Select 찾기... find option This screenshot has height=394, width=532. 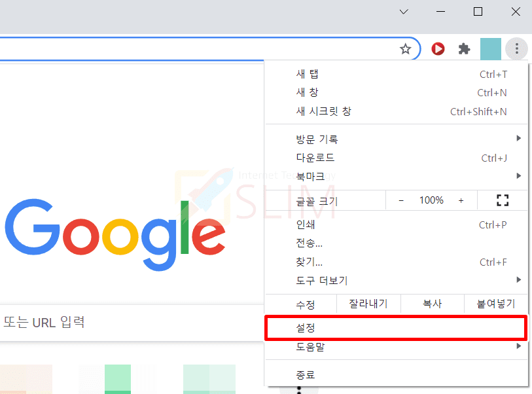tap(397, 262)
